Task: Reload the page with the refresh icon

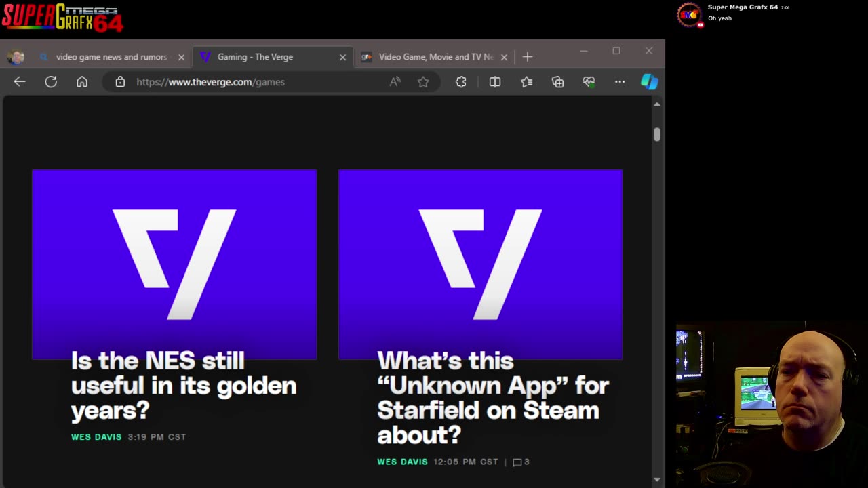Action: (51, 82)
